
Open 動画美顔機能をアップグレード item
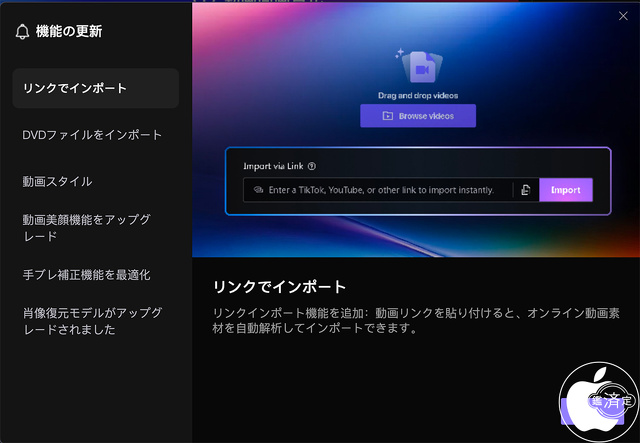(x=87, y=228)
